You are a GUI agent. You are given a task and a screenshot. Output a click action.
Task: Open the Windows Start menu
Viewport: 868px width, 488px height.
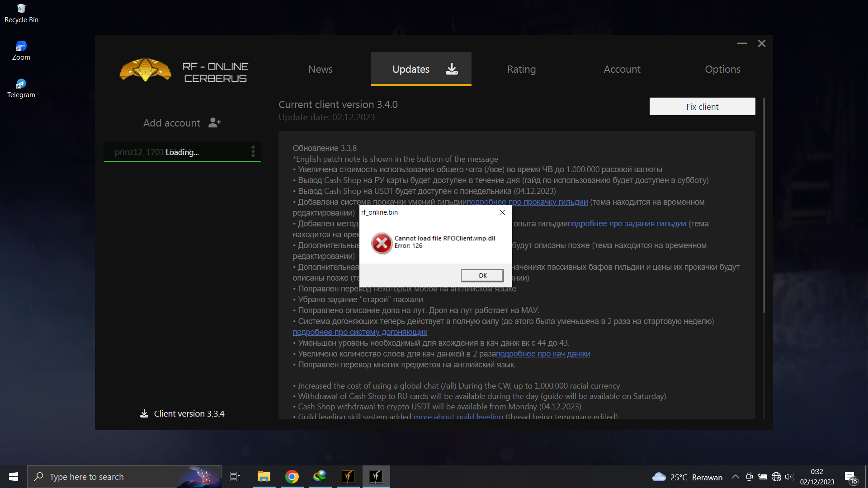(14, 477)
